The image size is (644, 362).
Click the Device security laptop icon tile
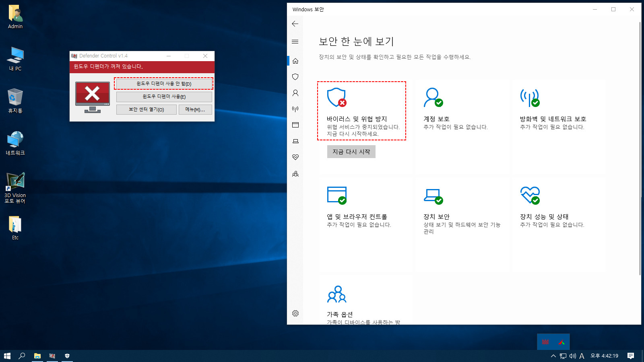pyautogui.click(x=433, y=196)
